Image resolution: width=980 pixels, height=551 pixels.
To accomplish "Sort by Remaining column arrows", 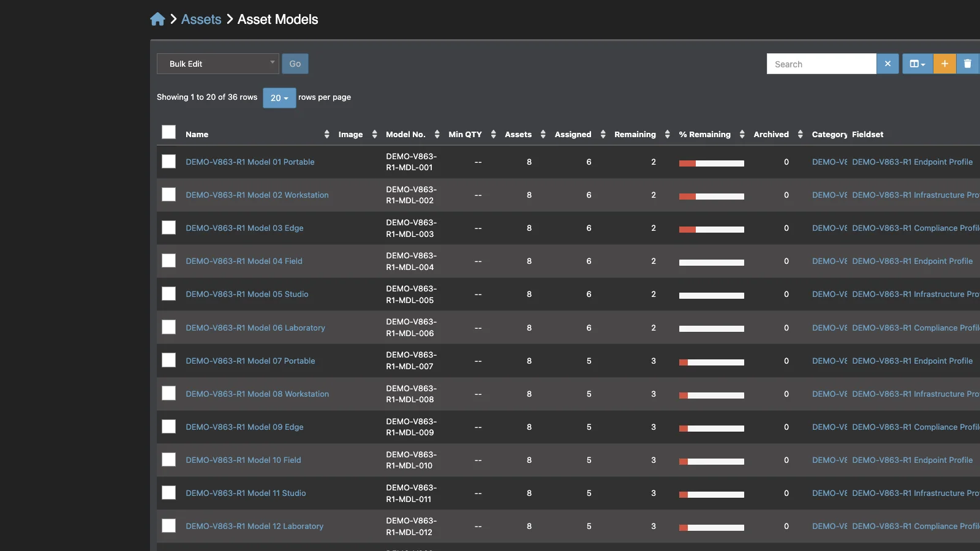I will click(667, 134).
